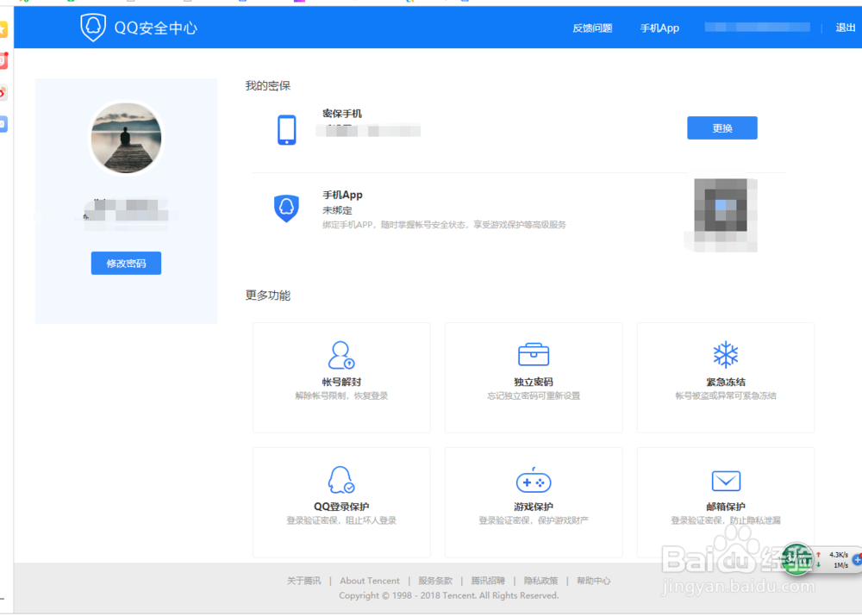Open 邮箱保护 envelope icon

(x=726, y=481)
